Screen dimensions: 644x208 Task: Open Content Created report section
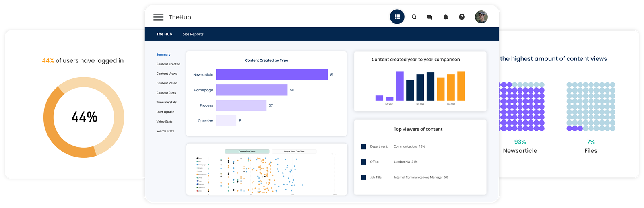[x=168, y=64]
